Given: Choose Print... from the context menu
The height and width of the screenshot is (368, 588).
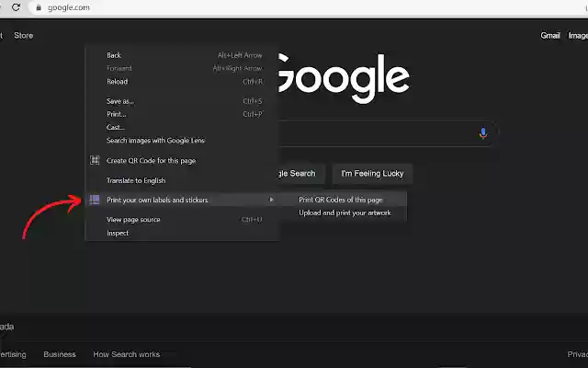Looking at the screenshot, I should (x=183, y=114).
